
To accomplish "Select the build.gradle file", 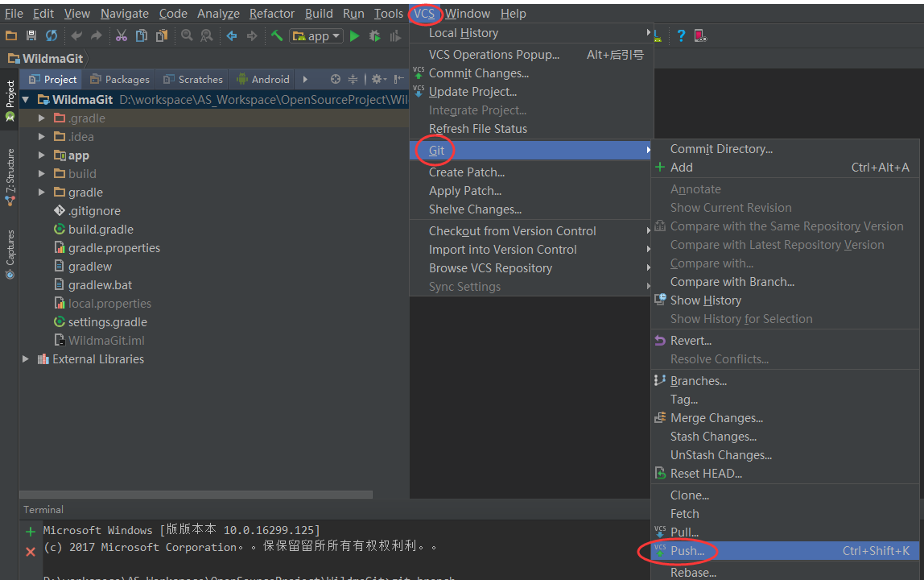I will [101, 230].
